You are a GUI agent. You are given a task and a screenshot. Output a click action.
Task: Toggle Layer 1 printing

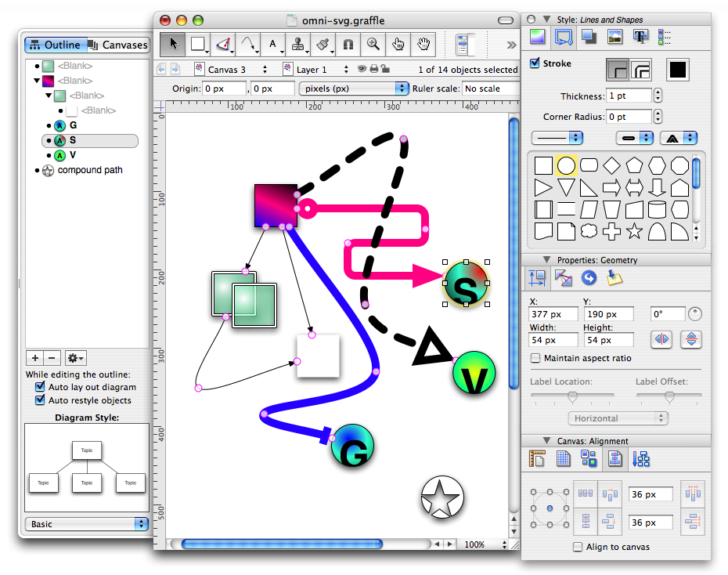373,69
